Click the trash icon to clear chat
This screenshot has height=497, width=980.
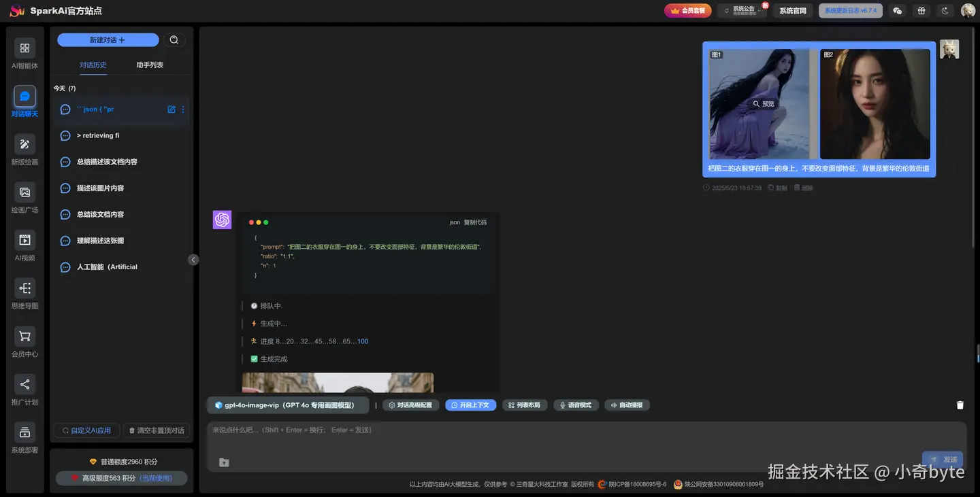tap(960, 405)
